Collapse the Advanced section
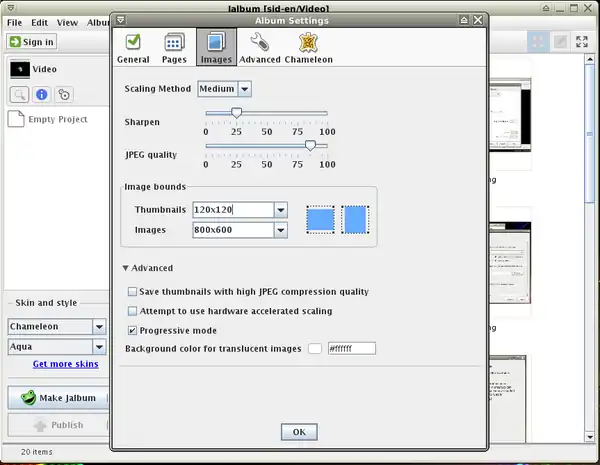 [126, 268]
